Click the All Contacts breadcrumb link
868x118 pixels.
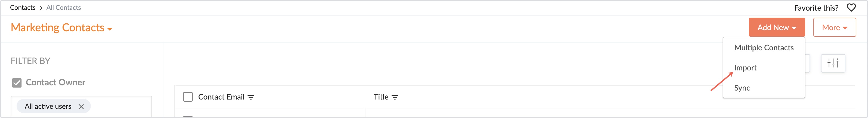pos(63,7)
